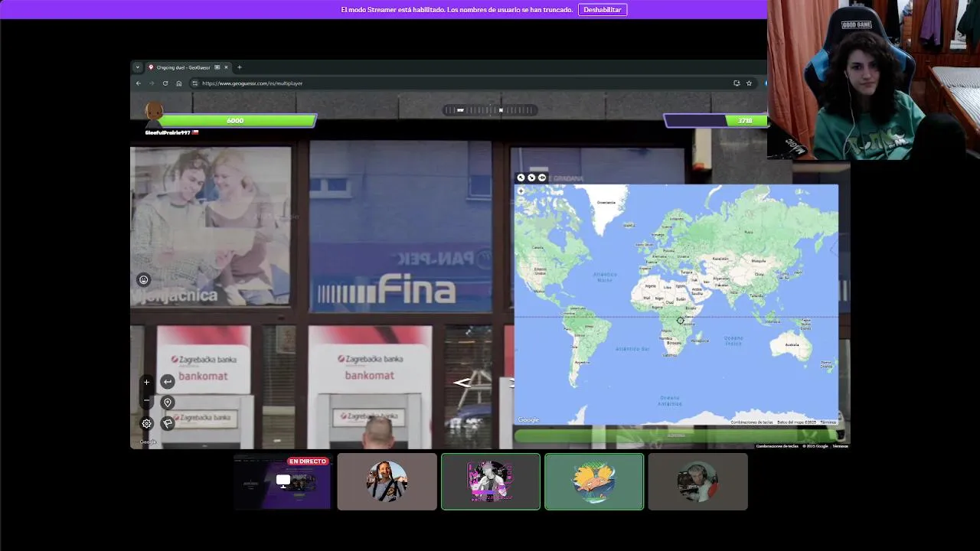Click the streamer webcam video
Image resolution: width=980 pixels, height=551 pixels.
click(x=874, y=80)
